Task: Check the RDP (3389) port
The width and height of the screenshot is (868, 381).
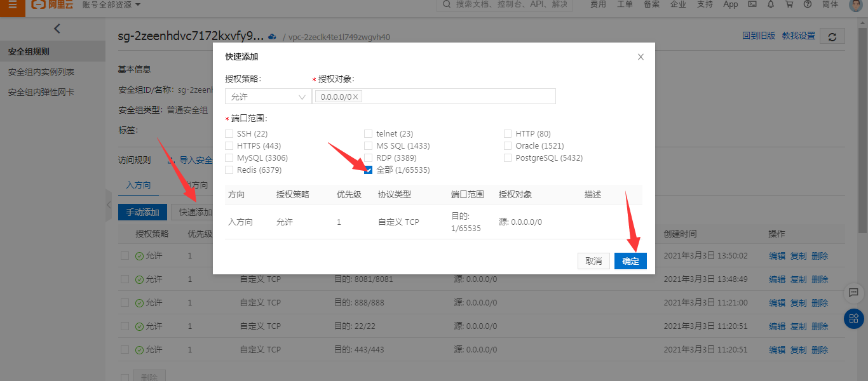Action: 369,158
